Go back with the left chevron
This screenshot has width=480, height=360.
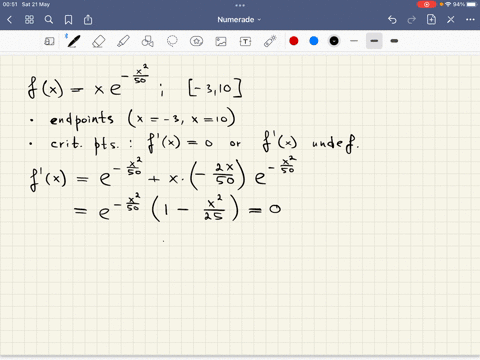coord(9,20)
